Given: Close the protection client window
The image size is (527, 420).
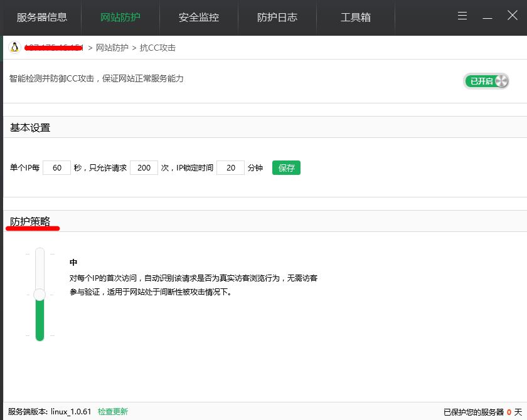Looking at the screenshot, I should click(513, 16).
